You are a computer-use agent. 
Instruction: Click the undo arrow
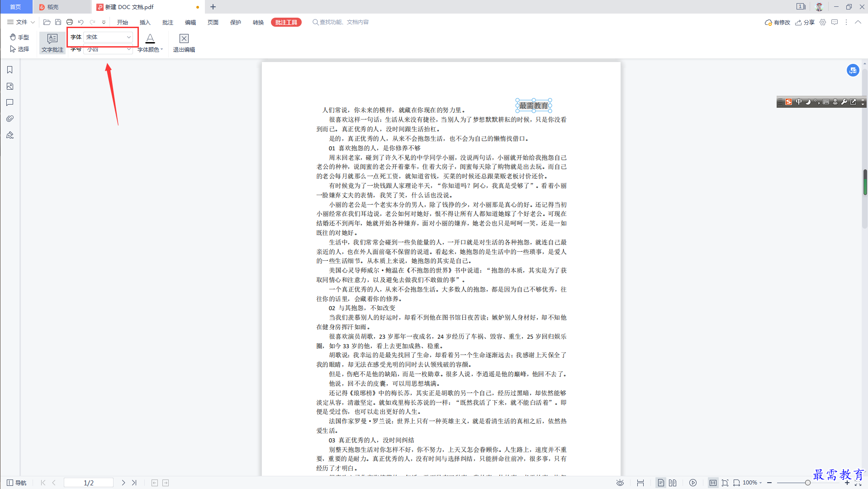click(x=81, y=22)
